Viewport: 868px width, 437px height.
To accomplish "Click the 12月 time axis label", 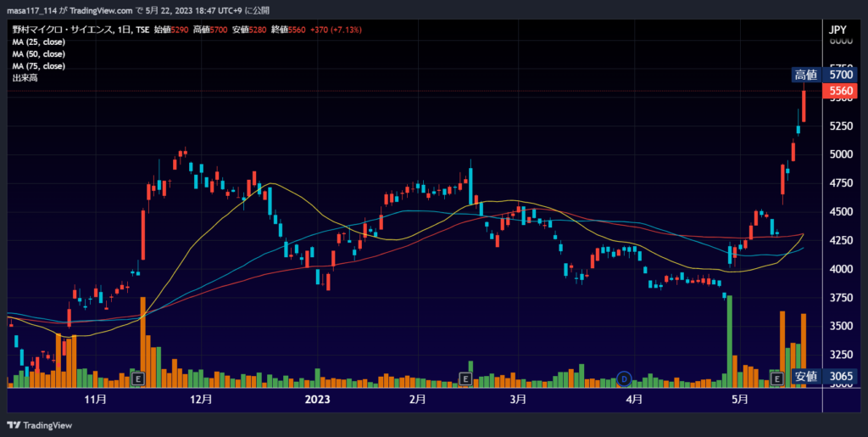I will (x=201, y=399).
